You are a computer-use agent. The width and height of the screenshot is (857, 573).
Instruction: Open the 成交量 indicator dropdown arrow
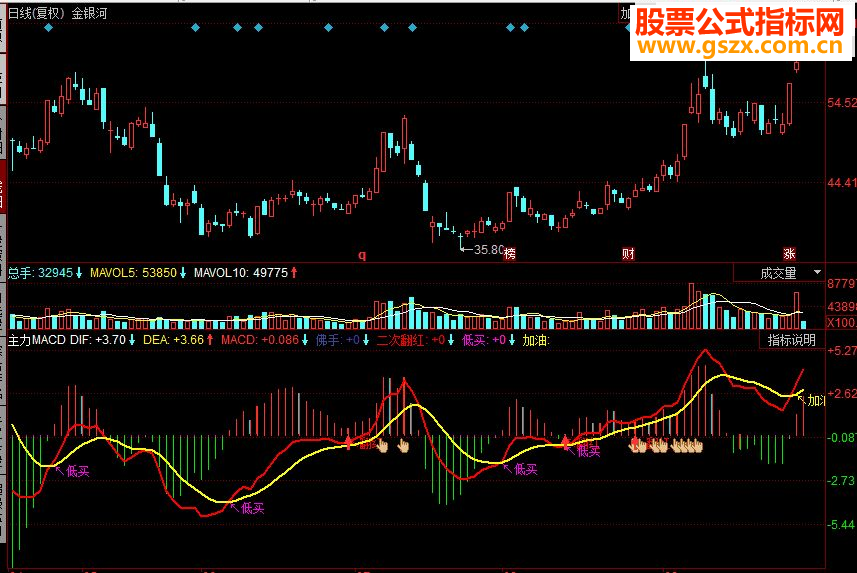pos(817,272)
